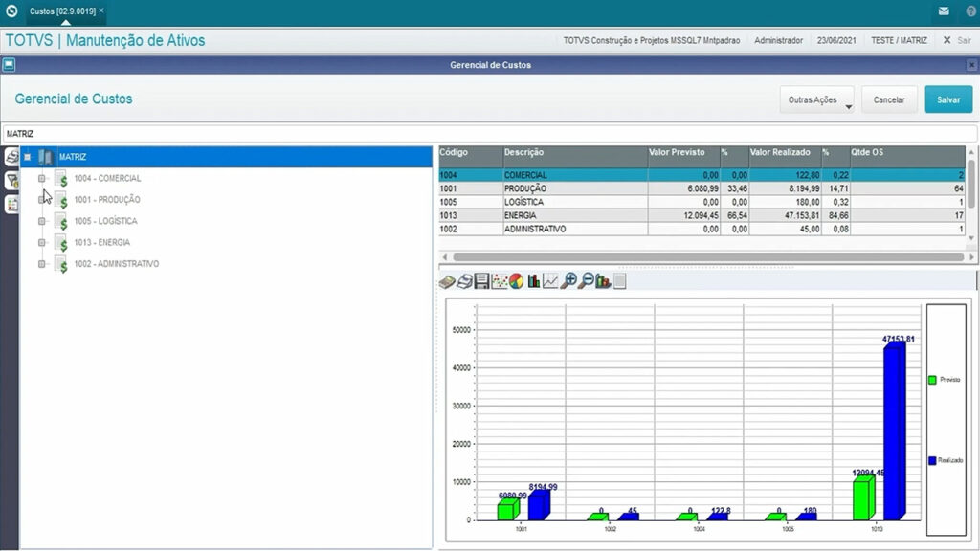This screenshot has height=551, width=980.
Task: Select the ADMINISTRATIVO row in the table
Action: point(702,230)
